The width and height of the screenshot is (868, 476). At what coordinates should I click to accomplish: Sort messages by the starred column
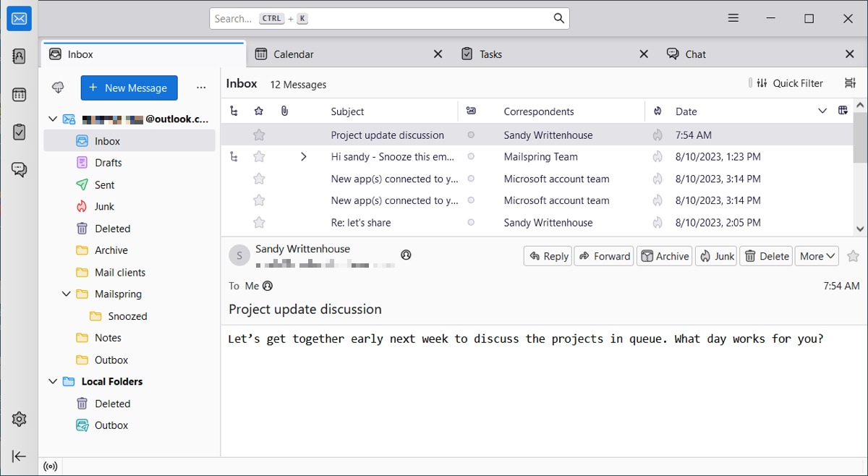click(x=258, y=111)
